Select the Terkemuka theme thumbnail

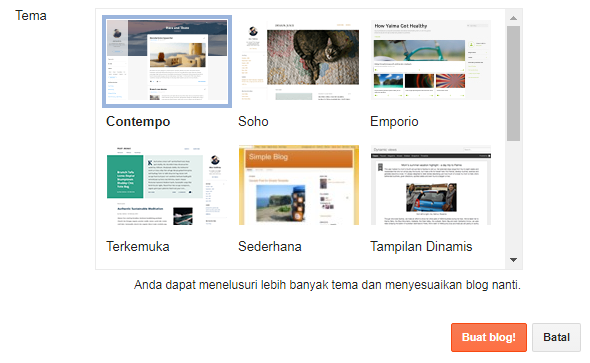tap(167, 185)
